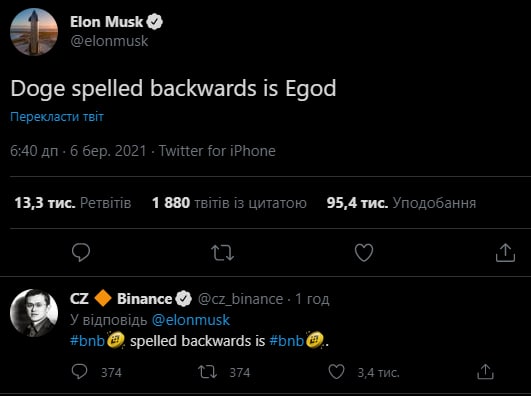Share CZ Binance's reply tweet
Screen dimensions: 531x396
point(485,372)
